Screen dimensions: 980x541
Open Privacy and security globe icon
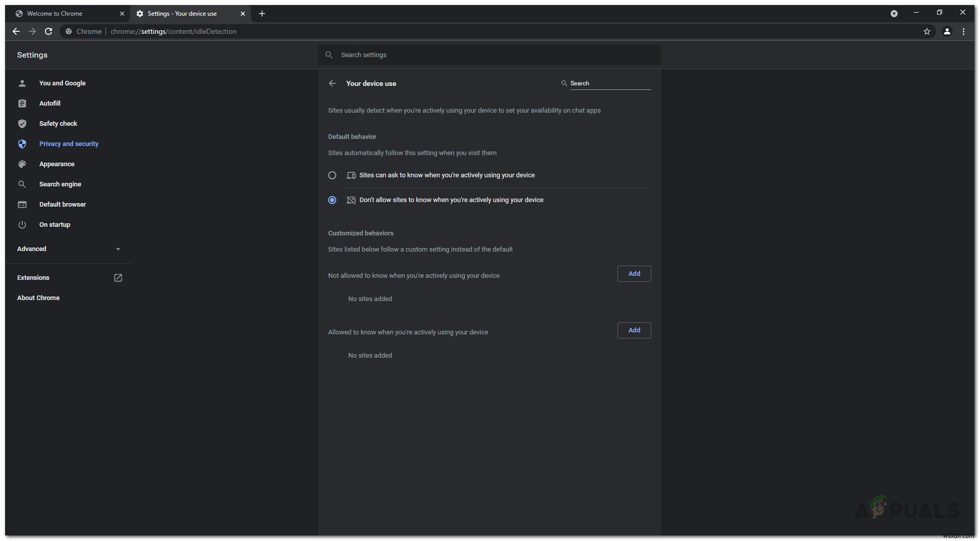click(22, 143)
